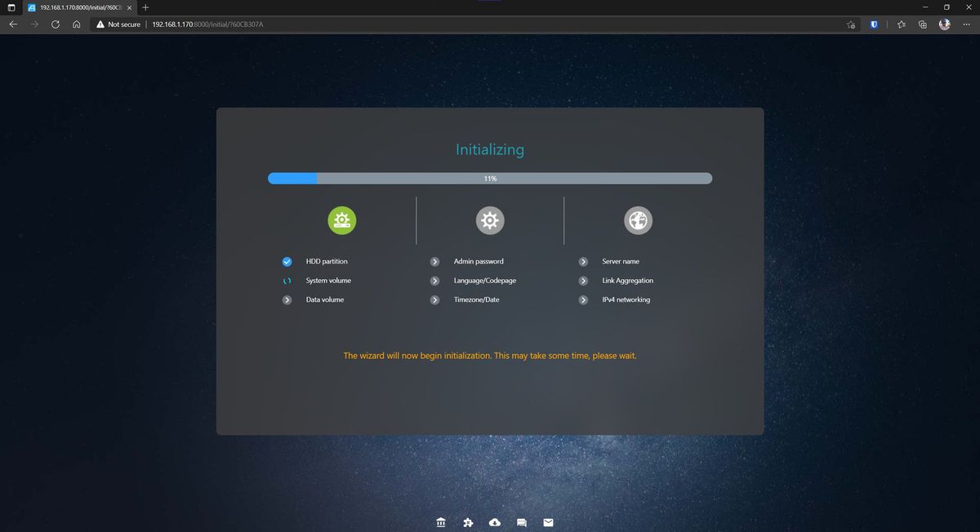Click the gray gear settings icon
The image size is (980, 532).
point(490,220)
